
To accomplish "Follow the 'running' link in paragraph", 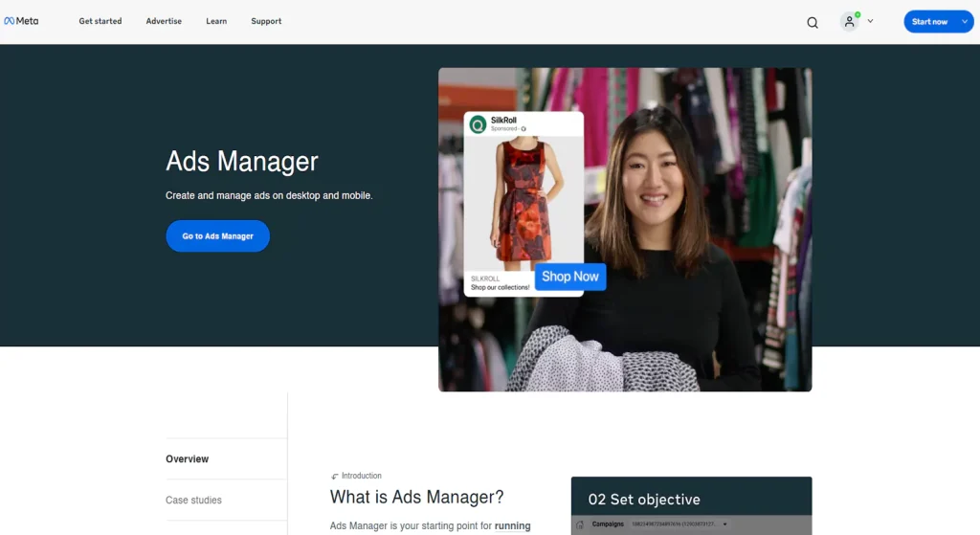I will (x=513, y=526).
